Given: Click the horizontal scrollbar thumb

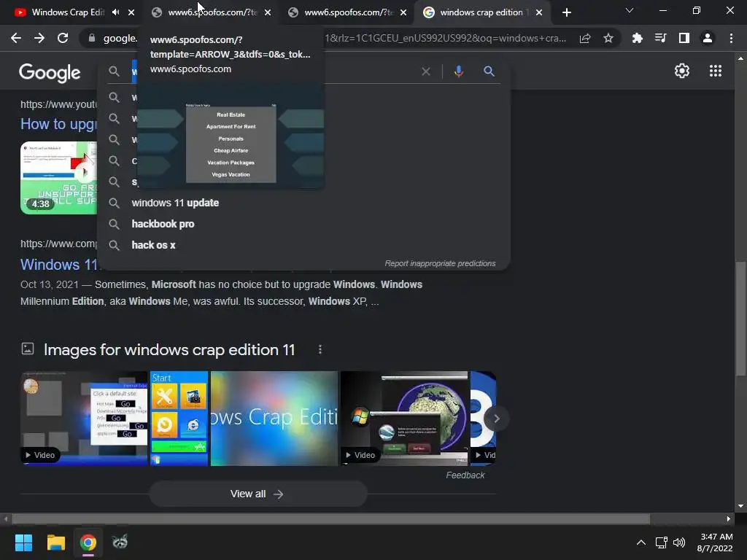Looking at the screenshot, I should pyautogui.click(x=330, y=518).
